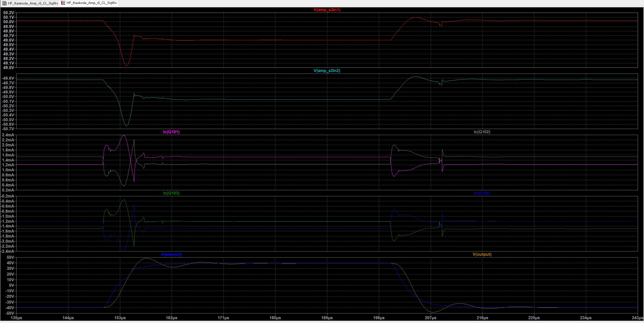644x323 pixels.
Task: Click the 198µs time axis label
Action: click(379, 318)
